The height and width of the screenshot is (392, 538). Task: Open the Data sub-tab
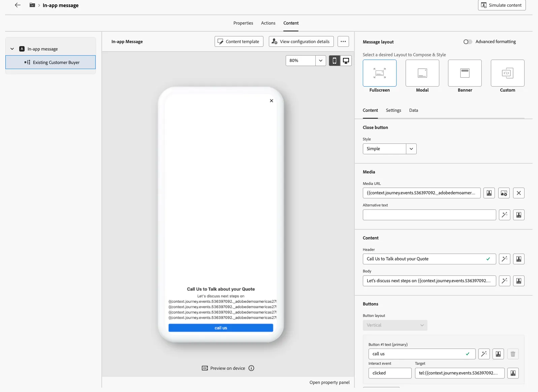414,110
